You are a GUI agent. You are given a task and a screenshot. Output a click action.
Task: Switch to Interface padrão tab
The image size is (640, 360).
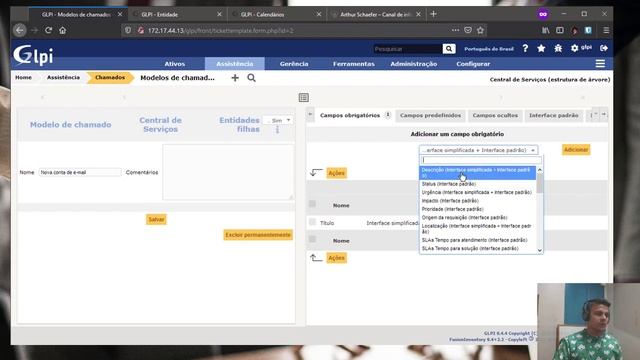(x=553, y=116)
